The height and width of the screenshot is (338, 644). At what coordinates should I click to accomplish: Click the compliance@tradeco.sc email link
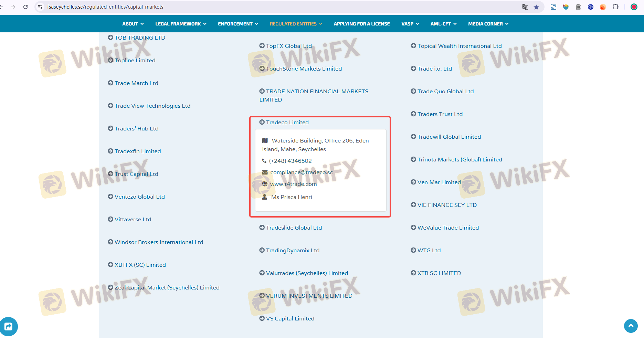[301, 172]
